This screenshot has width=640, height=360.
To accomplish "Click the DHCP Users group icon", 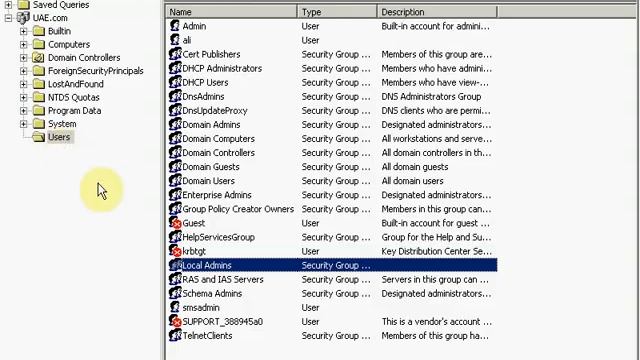I will tap(175, 82).
